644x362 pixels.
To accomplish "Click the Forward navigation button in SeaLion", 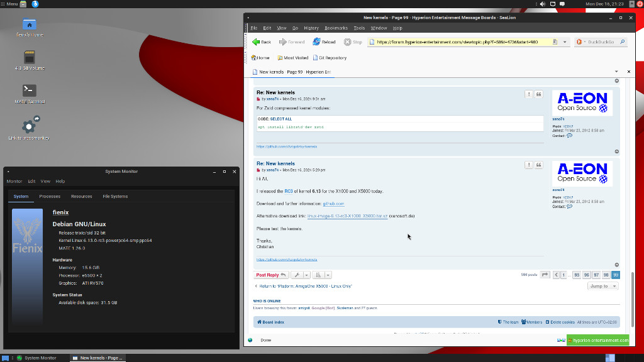I will 292,42.
